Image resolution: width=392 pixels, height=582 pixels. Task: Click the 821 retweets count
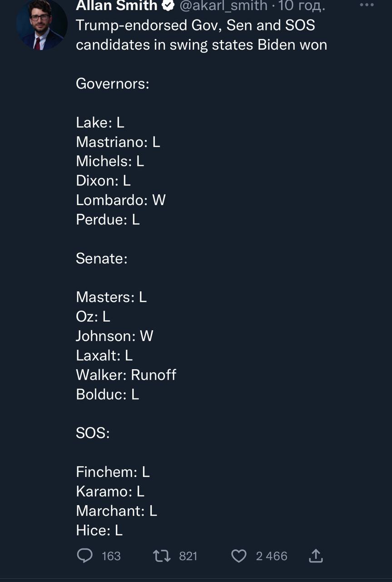(x=188, y=556)
